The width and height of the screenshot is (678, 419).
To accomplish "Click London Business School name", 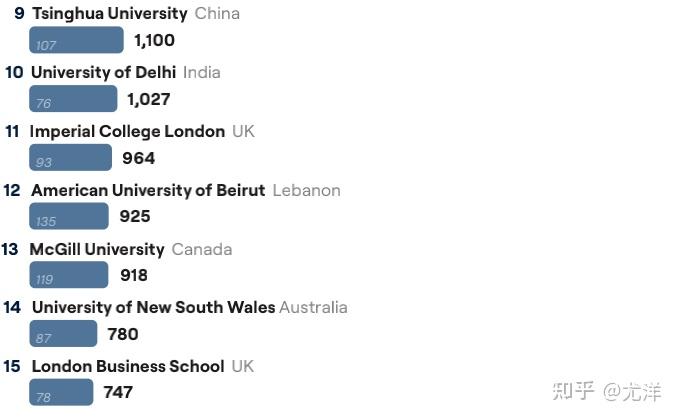I will (128, 366).
